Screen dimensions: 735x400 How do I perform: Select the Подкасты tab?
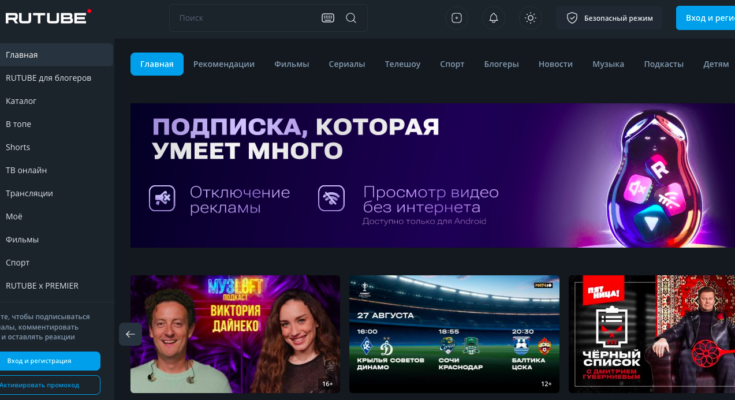pyautogui.click(x=663, y=64)
